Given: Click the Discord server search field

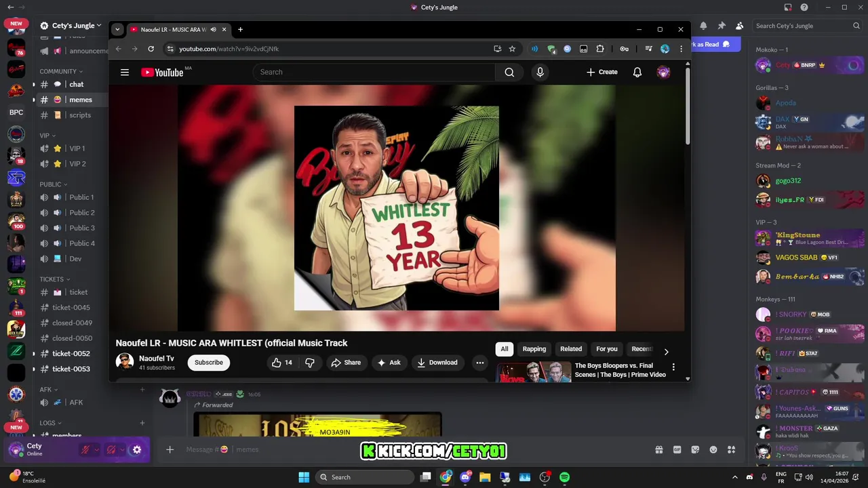Looking at the screenshot, I should tap(808, 26).
